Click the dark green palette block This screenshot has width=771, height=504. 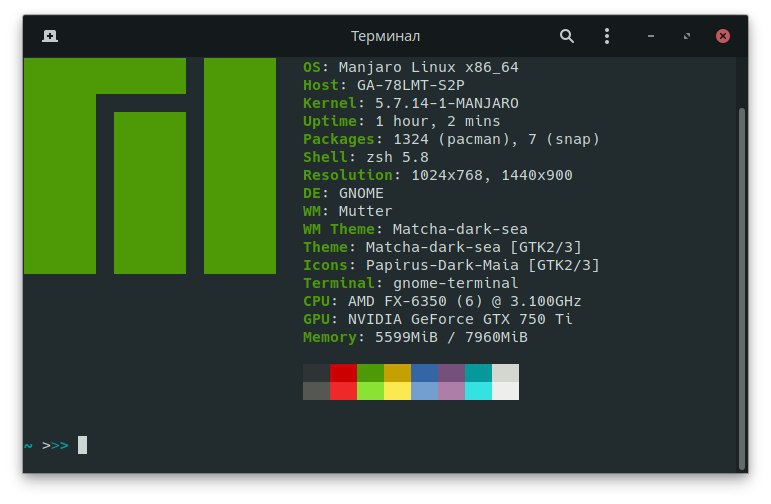point(370,373)
